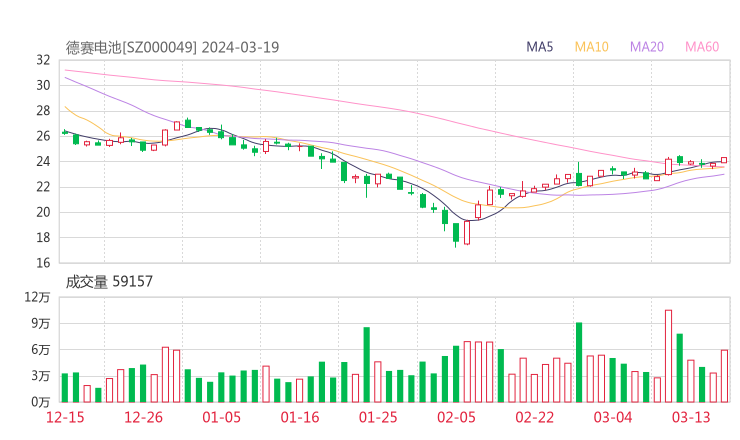The height and width of the screenshot is (440, 740).
Task: Click the 0万 volume axis label
Action: 41,402
